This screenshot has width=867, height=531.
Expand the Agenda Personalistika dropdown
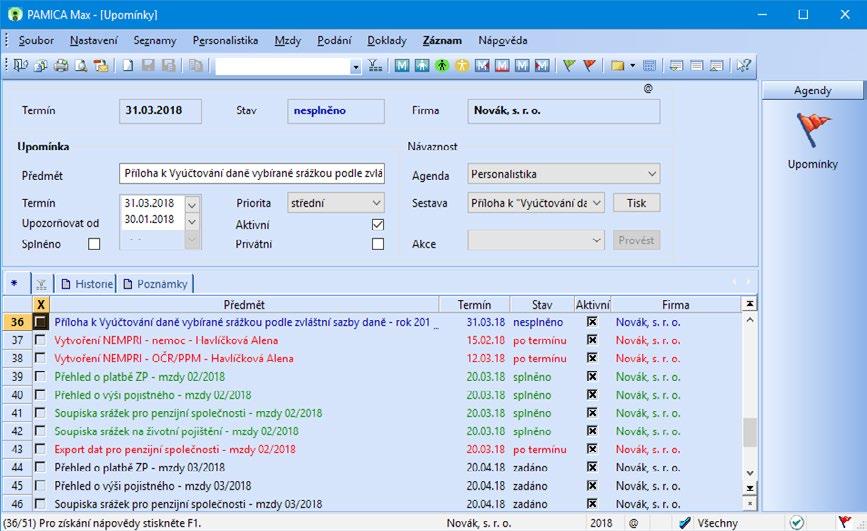652,174
